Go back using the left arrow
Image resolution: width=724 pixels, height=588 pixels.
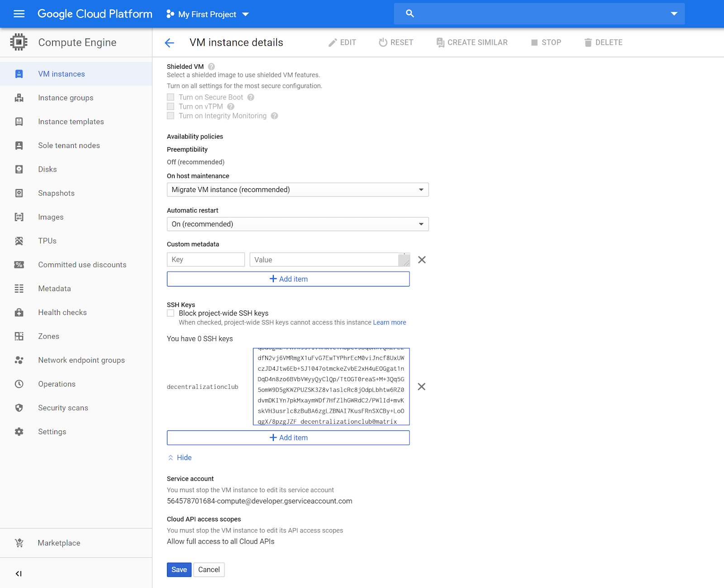(169, 43)
